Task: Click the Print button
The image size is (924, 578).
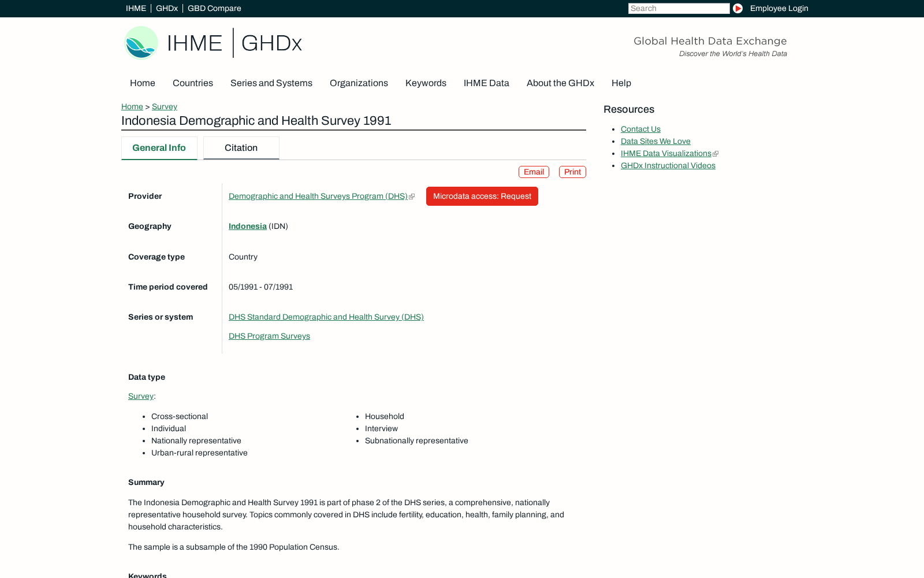Action: click(x=572, y=172)
